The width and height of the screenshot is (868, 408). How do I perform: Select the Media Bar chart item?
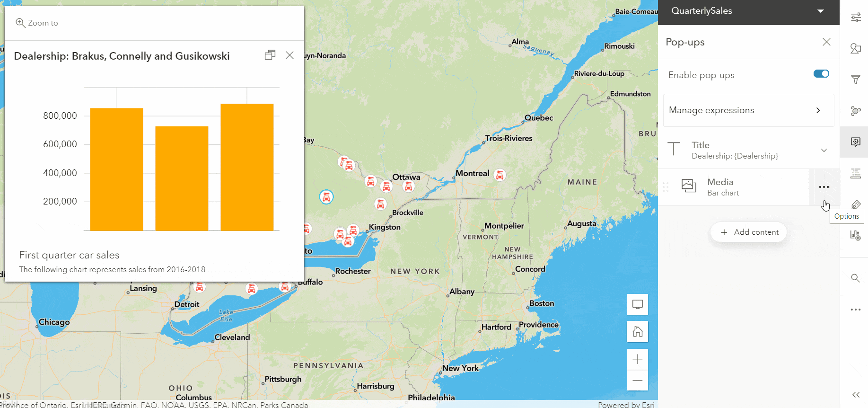733,187
